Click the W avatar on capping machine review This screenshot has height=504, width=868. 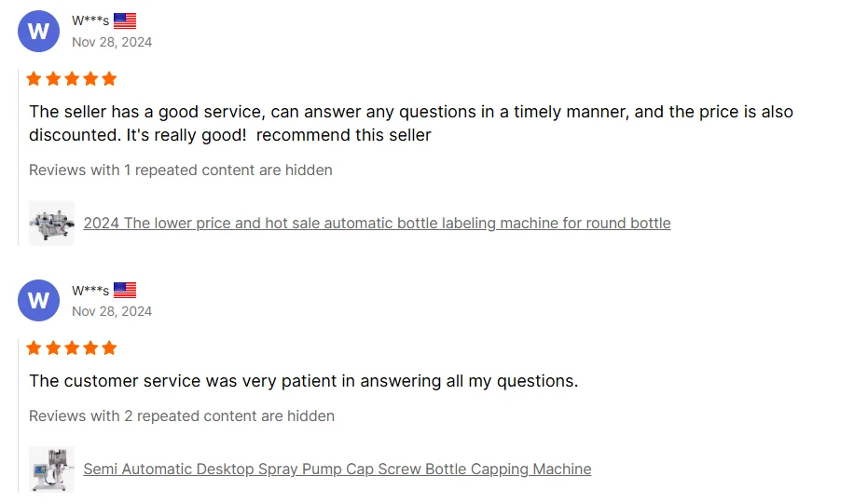pyautogui.click(x=38, y=300)
